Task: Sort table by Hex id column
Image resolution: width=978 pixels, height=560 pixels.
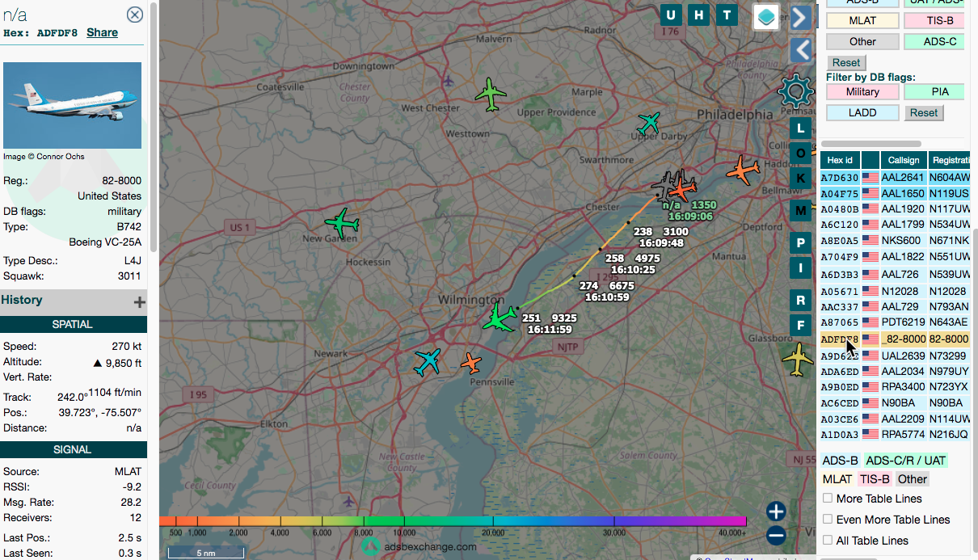Action: [x=840, y=160]
